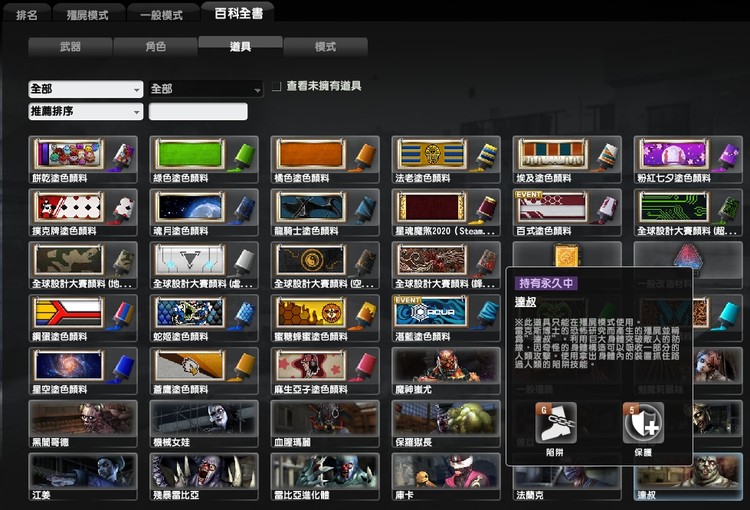Open the 一般模式 tab
Viewport: 750px width, 510px height.
pyautogui.click(x=162, y=13)
